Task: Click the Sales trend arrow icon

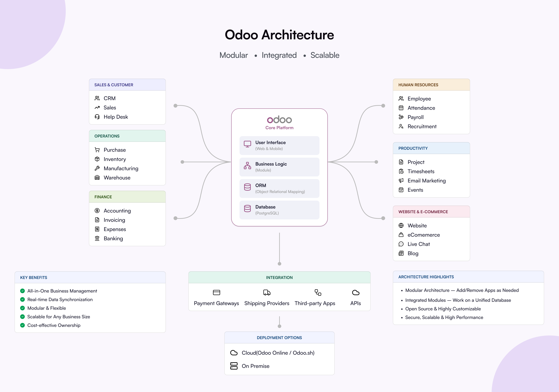Action: click(x=97, y=107)
